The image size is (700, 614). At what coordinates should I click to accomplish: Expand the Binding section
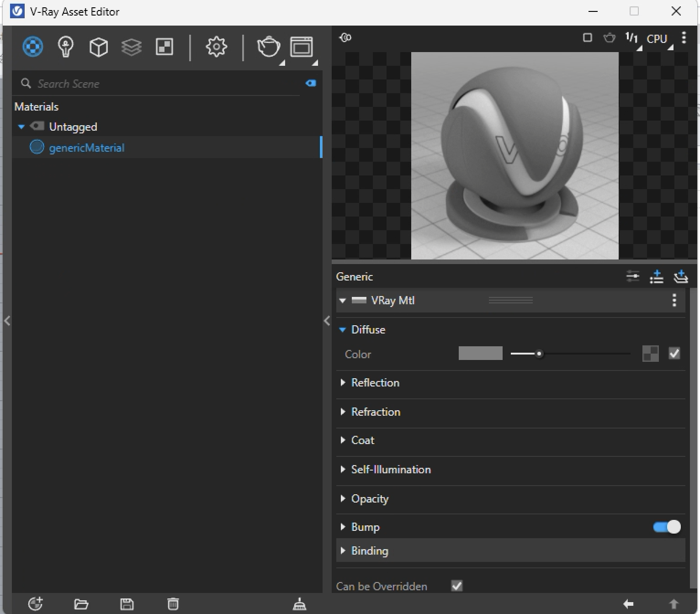coord(343,550)
